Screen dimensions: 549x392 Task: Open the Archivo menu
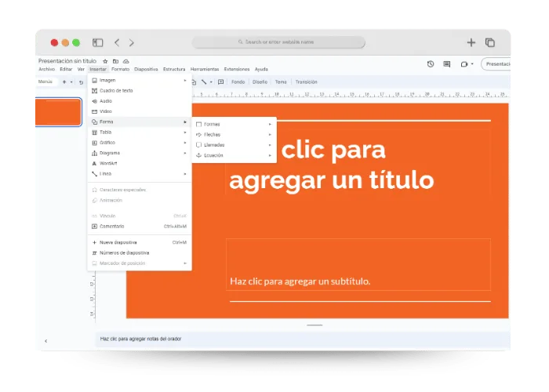(x=46, y=69)
